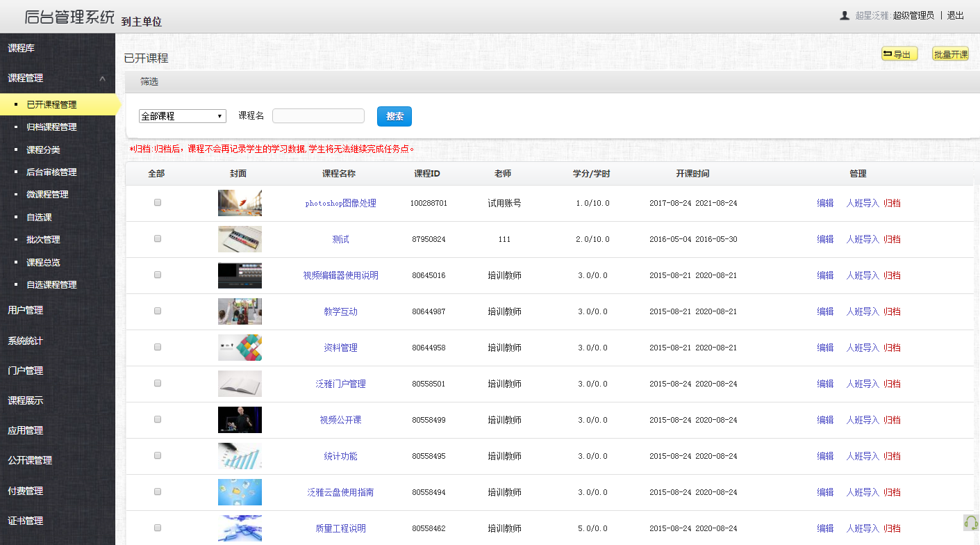Check the checkbox for photoshop图像处理 course
Image resolution: width=980 pixels, height=545 pixels.
click(x=157, y=202)
